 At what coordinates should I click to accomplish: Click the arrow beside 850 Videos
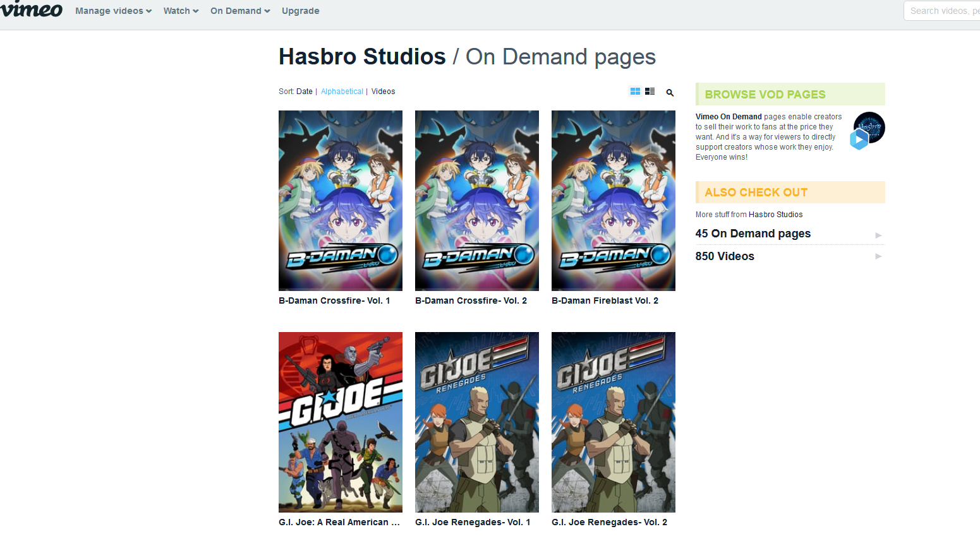point(878,256)
